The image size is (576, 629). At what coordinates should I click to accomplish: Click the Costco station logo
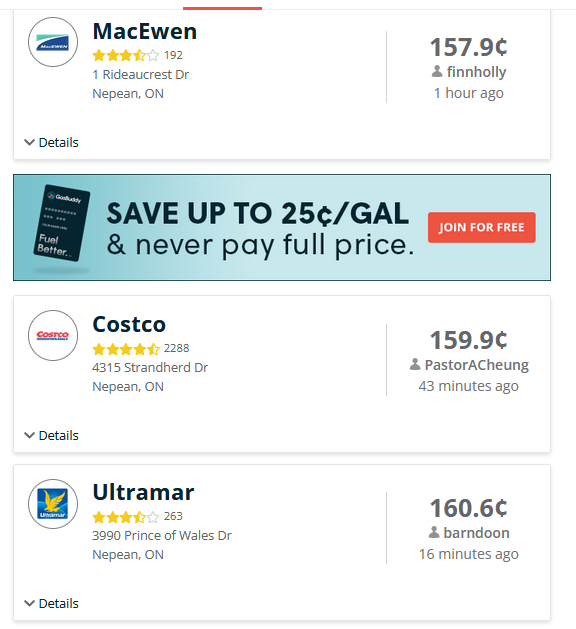53,335
